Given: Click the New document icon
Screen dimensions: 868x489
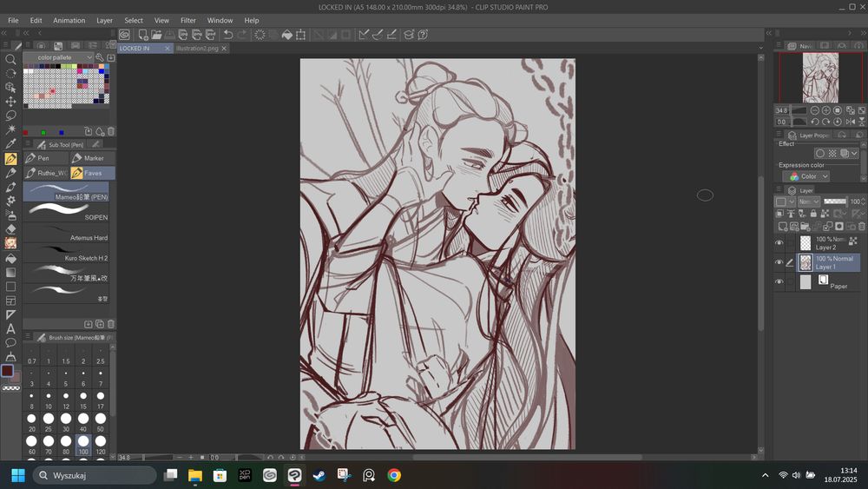Looking at the screenshot, I should [143, 35].
